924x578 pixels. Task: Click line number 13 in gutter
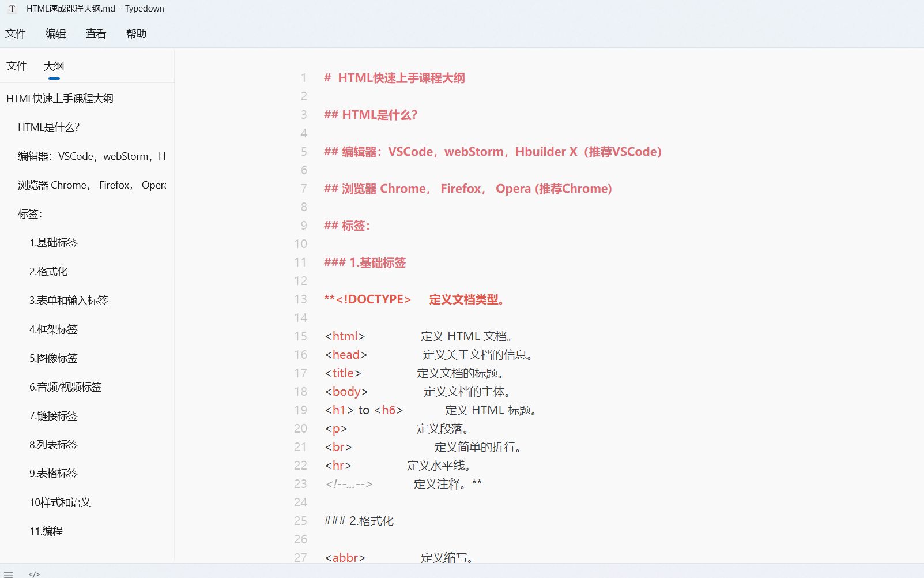tap(301, 299)
